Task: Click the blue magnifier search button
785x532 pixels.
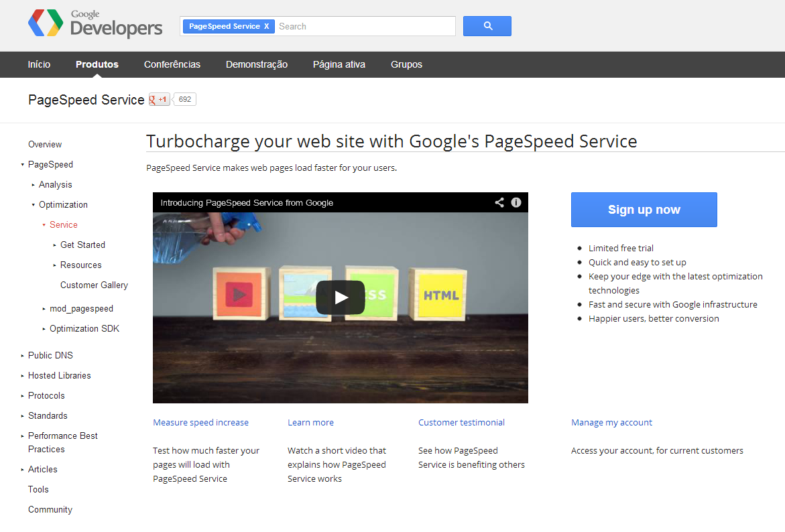Action: tap(487, 26)
